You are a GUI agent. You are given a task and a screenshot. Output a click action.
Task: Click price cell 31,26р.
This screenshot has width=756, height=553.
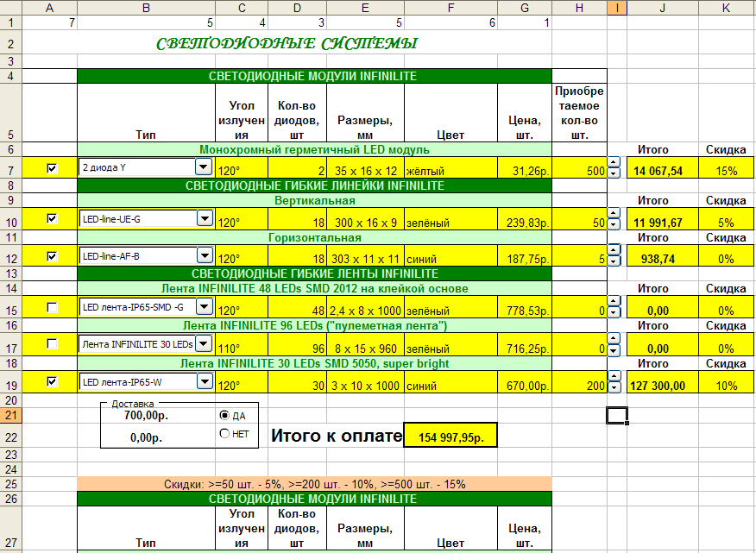coord(525,167)
